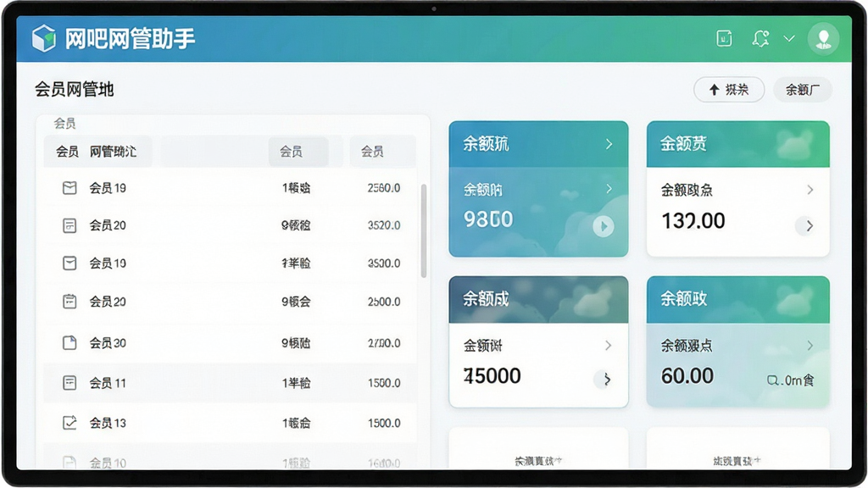
Task: Switch to the 网管 tab in the table header
Action: pyautogui.click(x=113, y=152)
